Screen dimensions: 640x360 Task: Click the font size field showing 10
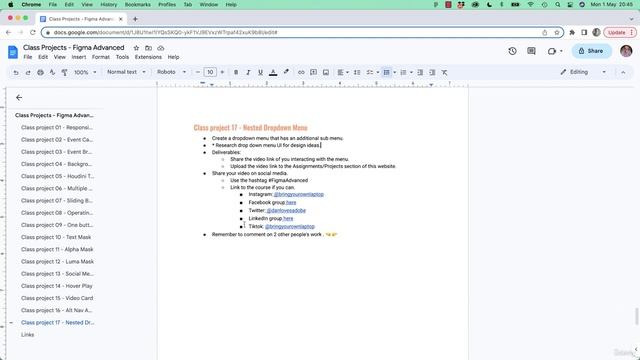(210, 72)
